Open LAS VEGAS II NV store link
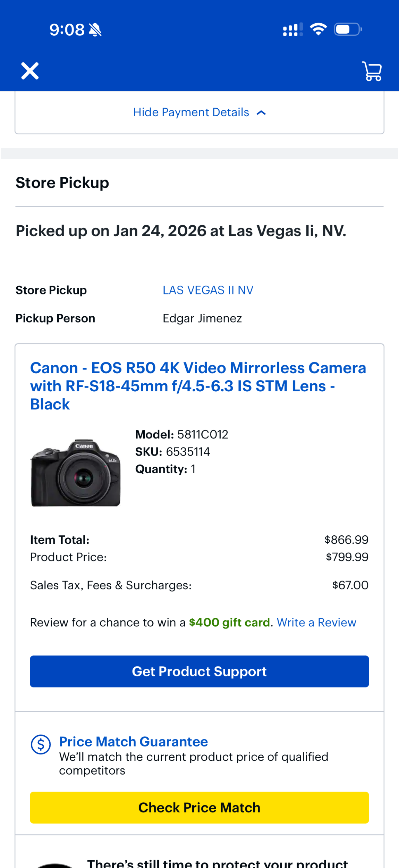Screen dimensions: 399x868 click(x=208, y=290)
